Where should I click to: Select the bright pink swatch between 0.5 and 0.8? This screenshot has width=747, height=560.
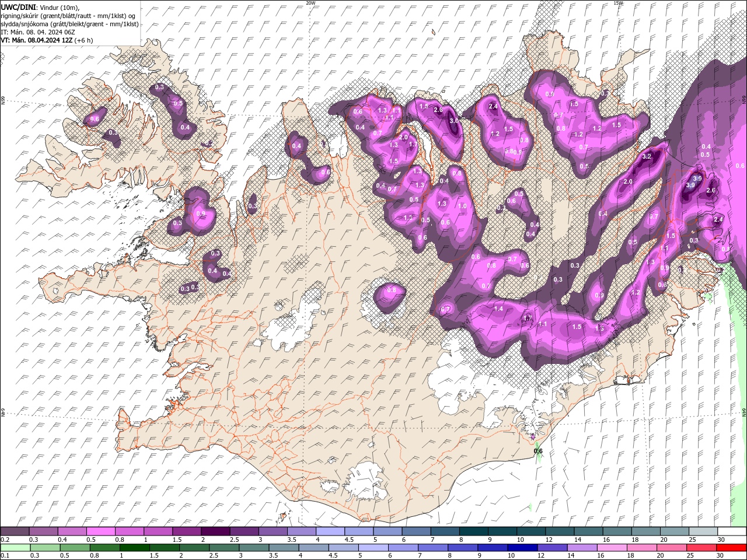click(x=100, y=531)
